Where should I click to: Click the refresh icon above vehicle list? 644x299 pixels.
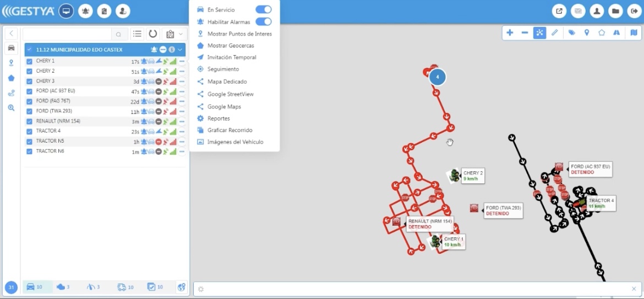153,34
